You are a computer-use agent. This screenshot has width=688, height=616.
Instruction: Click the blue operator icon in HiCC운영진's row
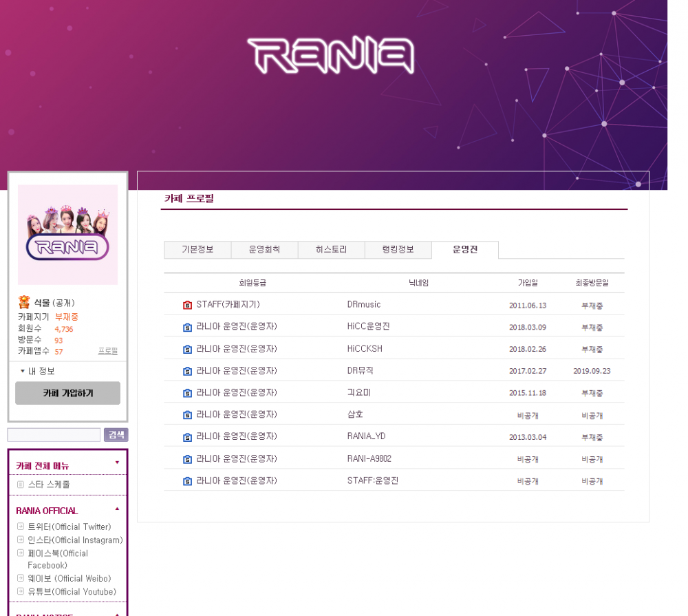(187, 327)
